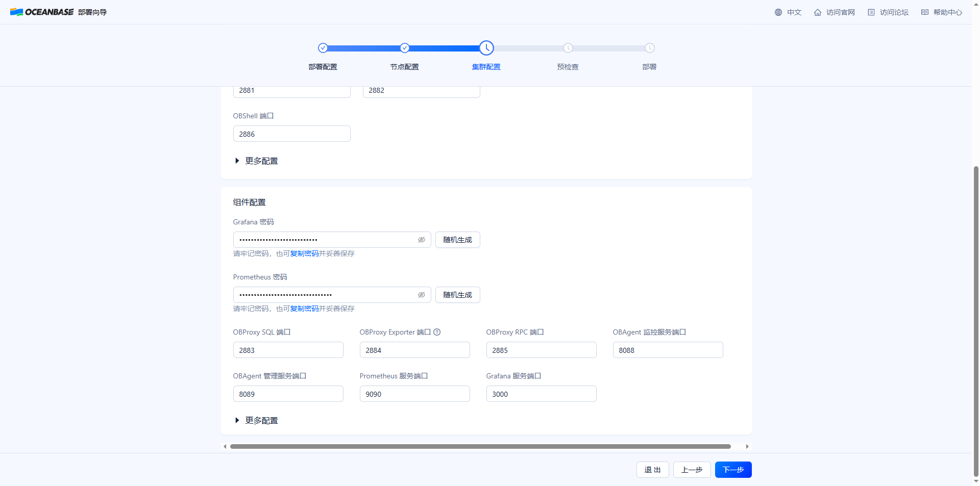Focus OBProxy Exporter port field
This screenshot has height=486, width=980.
[415, 350]
